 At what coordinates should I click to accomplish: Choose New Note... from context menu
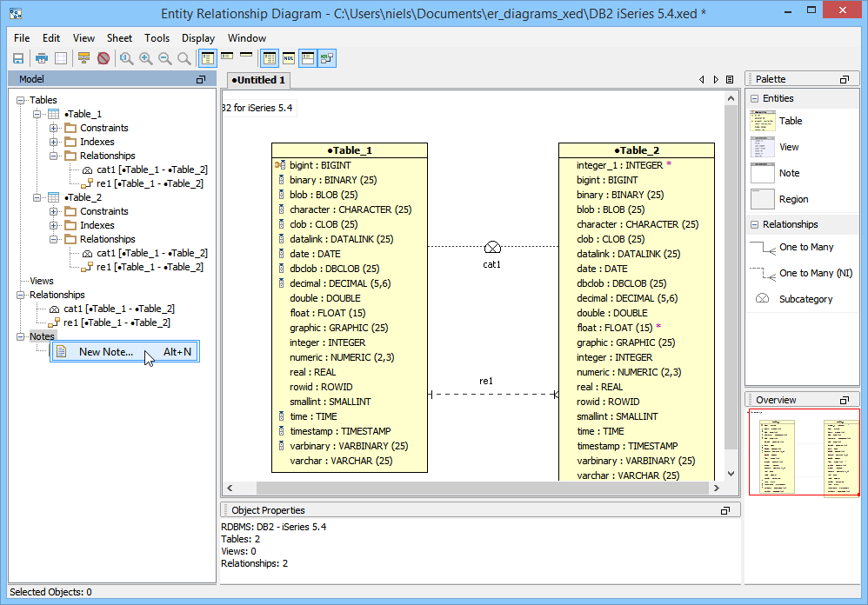(105, 352)
